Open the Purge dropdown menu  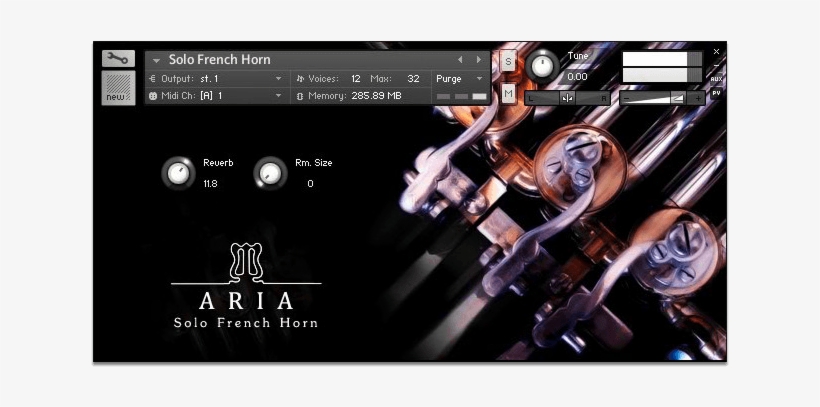(x=480, y=79)
